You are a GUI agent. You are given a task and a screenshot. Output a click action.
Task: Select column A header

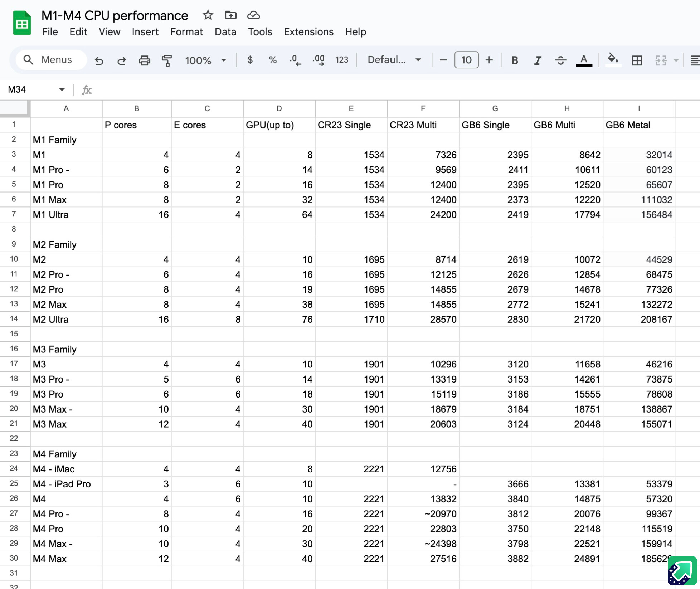pos(66,108)
